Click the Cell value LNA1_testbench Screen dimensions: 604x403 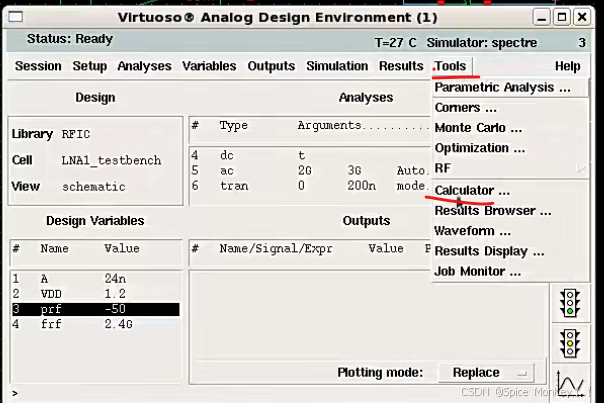pos(111,160)
